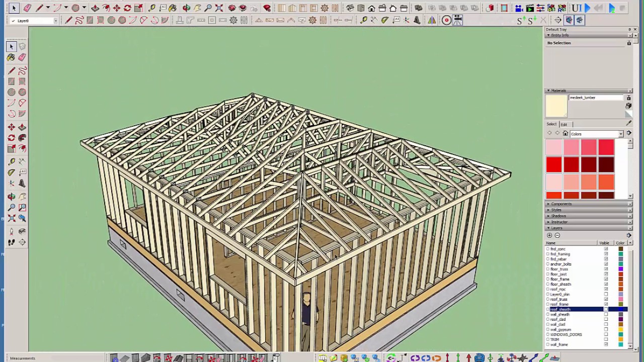Image resolution: width=644 pixels, height=362 pixels.
Task: Choose the Follow Me tool in left toolbar
Action: pos(22,138)
